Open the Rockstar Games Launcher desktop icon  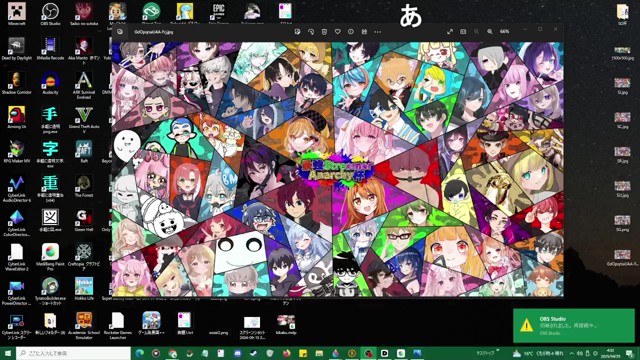coord(118,325)
